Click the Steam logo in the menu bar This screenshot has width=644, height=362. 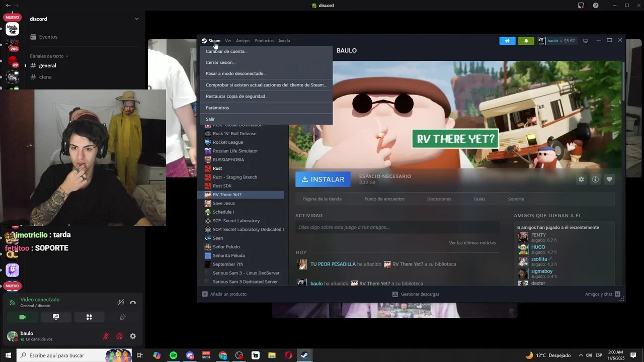pos(204,41)
